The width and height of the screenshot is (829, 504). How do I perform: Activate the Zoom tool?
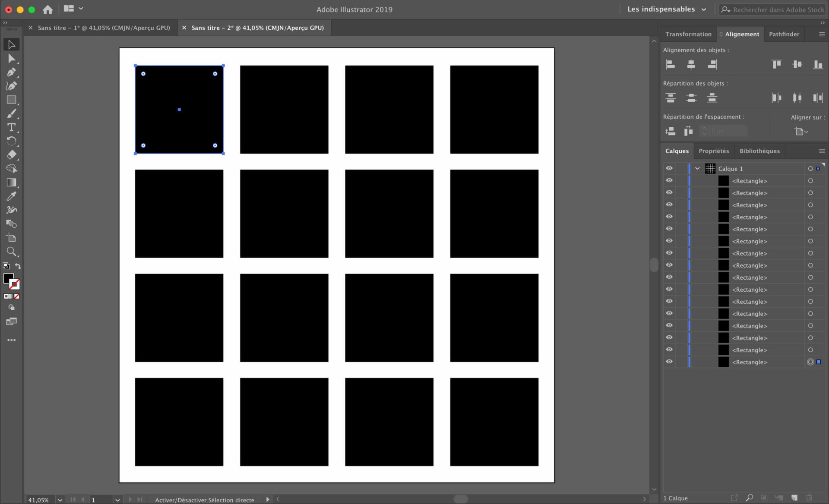12,252
